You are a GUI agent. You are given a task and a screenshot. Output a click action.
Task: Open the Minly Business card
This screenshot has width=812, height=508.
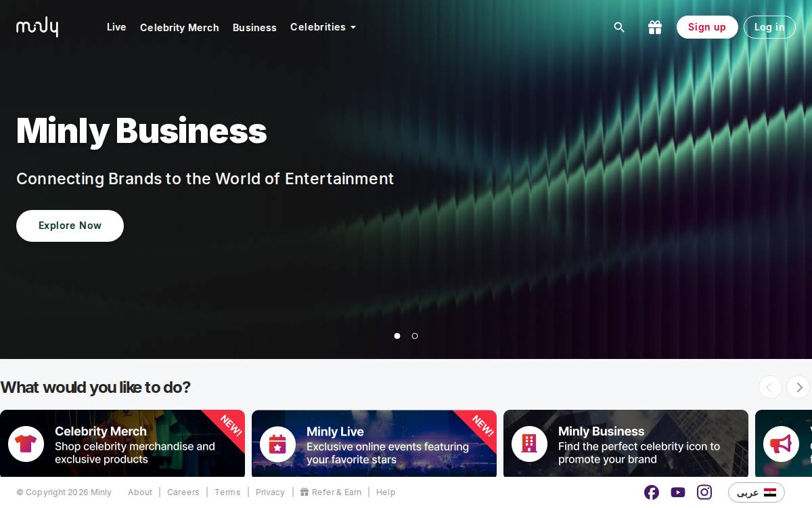pos(626,444)
